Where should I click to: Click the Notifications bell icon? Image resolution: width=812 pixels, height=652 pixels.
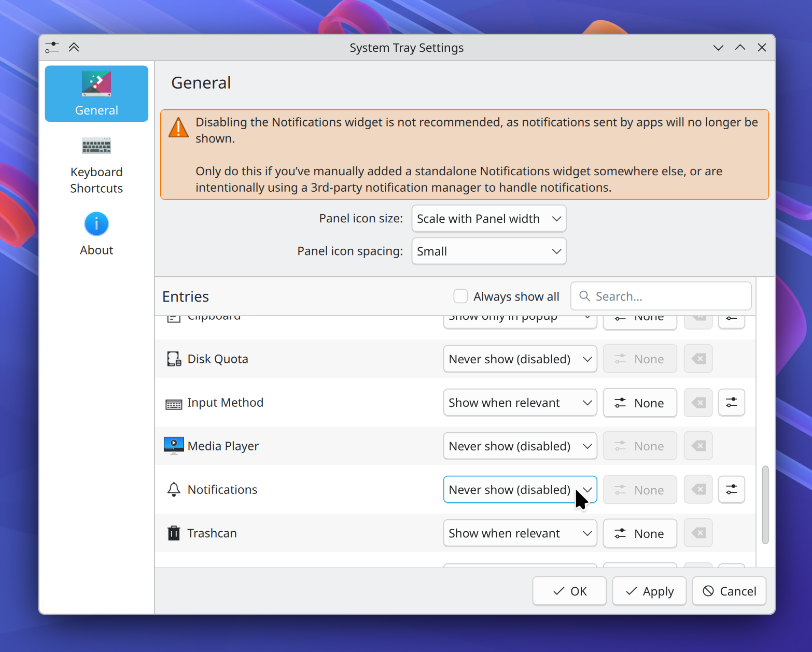coord(173,489)
